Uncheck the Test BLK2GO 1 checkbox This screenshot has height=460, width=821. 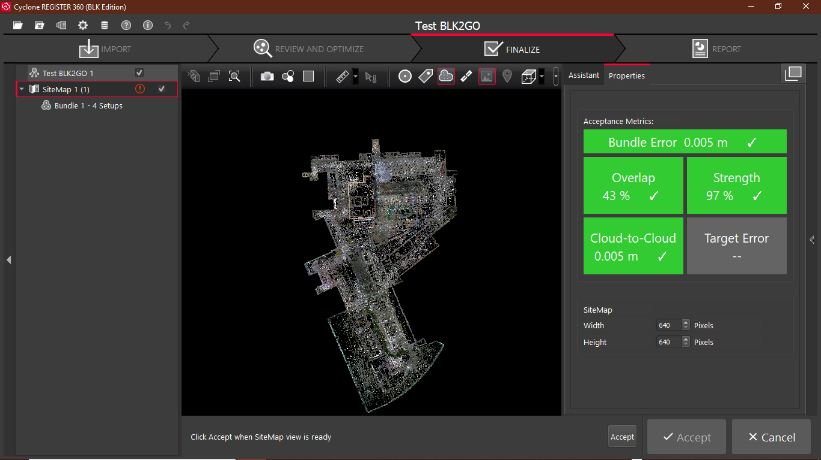pos(139,73)
